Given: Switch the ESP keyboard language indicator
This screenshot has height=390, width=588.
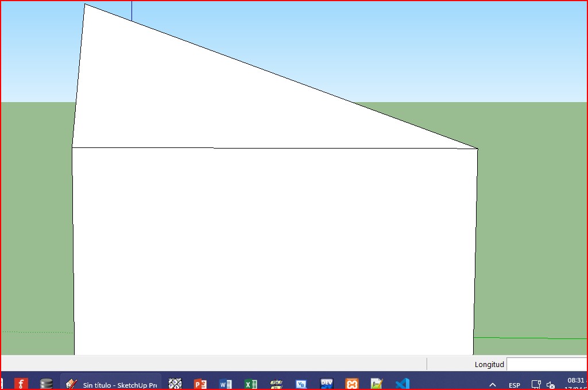Looking at the screenshot, I should [514, 385].
